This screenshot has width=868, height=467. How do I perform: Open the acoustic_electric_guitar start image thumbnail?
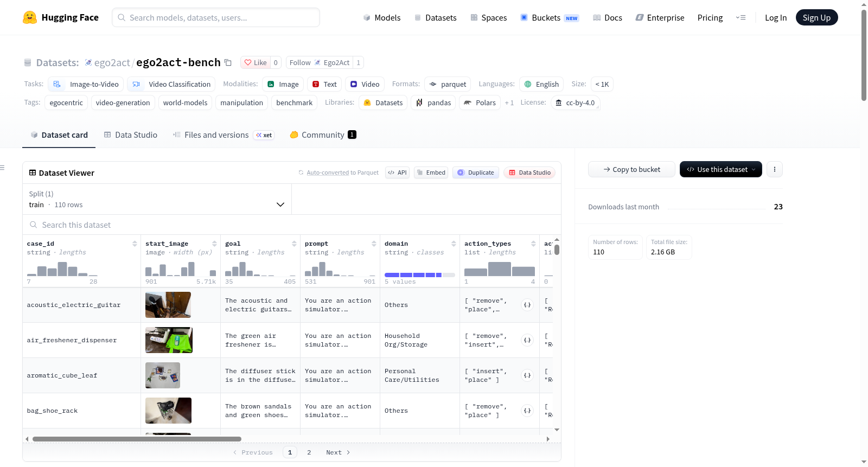coord(168,305)
